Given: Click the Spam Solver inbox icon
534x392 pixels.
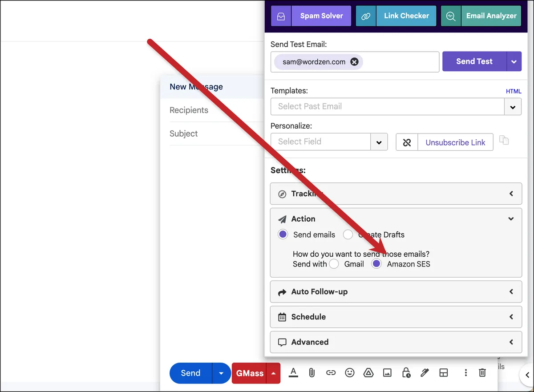Looking at the screenshot, I should [x=281, y=16].
